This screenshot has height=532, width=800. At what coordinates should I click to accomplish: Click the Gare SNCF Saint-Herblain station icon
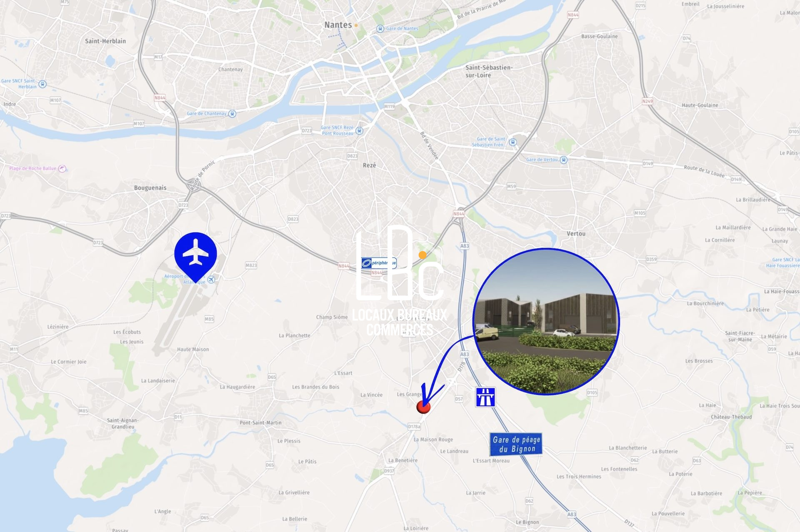click(42, 84)
